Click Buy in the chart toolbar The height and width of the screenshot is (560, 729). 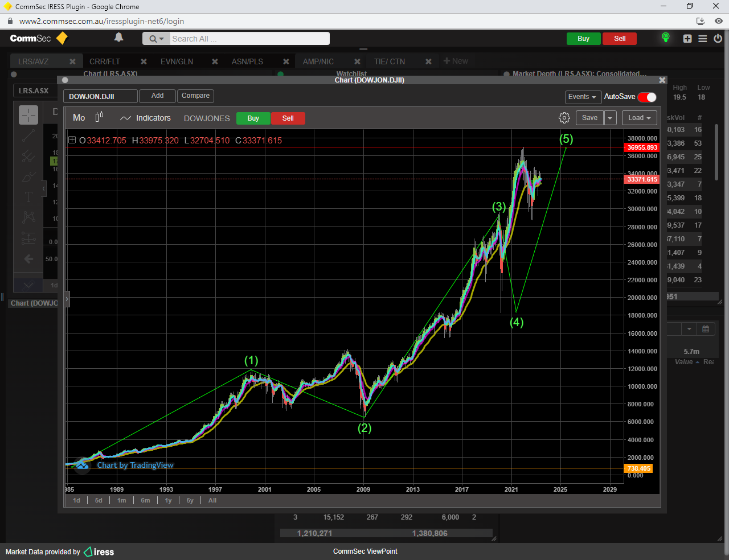coord(253,118)
